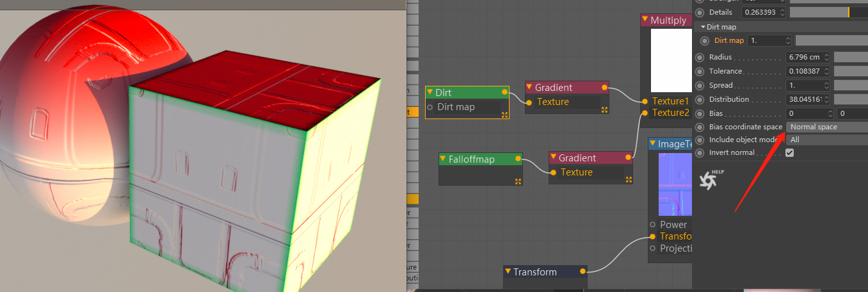Click the Transform node output port
The height and width of the screenshot is (292, 868).
pyautogui.click(x=583, y=272)
